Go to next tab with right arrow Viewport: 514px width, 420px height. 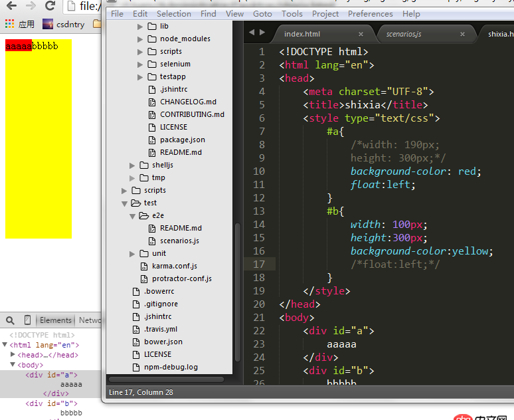click(x=262, y=32)
